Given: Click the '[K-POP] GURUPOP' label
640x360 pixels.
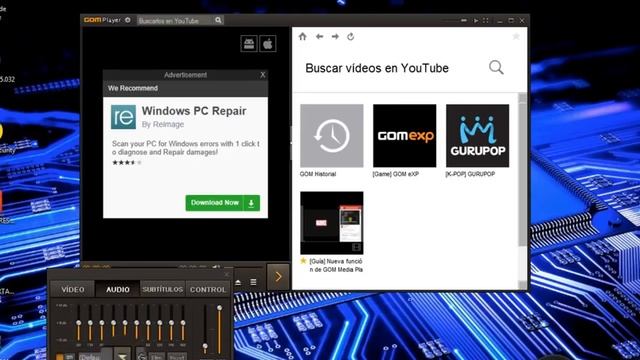Looking at the screenshot, I should (470, 174).
